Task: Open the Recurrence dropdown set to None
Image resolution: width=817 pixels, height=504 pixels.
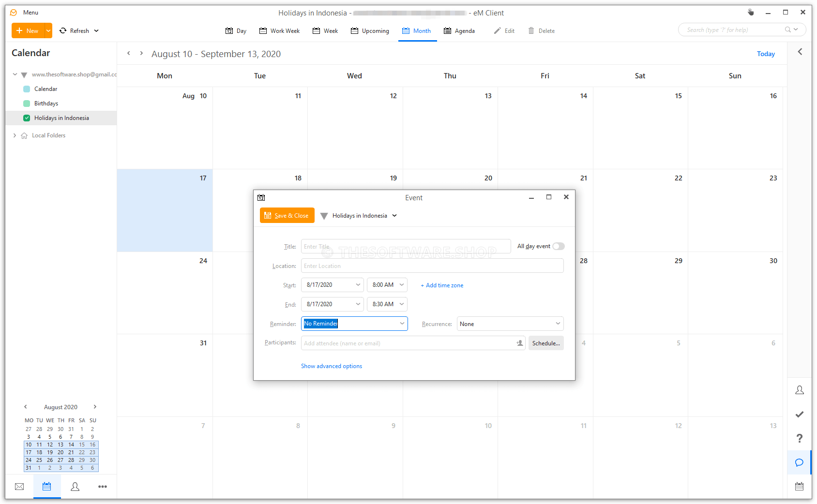Action: click(510, 324)
